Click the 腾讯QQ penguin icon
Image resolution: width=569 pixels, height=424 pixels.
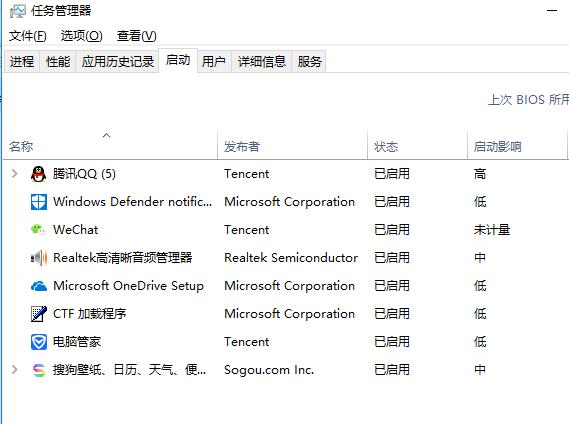click(x=38, y=174)
